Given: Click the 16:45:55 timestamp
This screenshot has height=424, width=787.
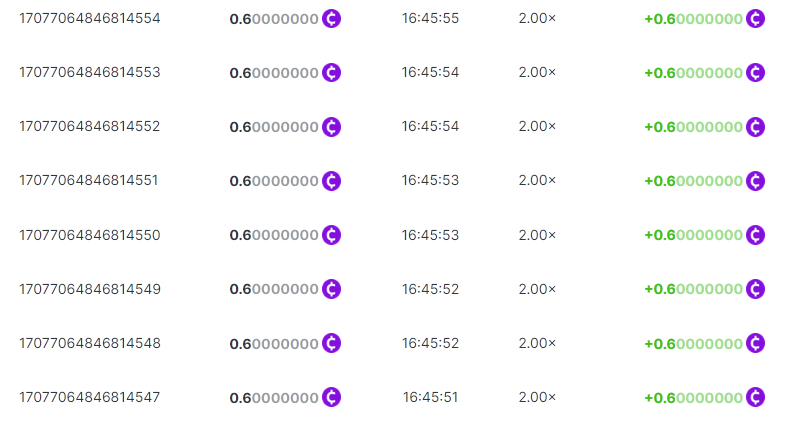Looking at the screenshot, I should click(x=430, y=19).
